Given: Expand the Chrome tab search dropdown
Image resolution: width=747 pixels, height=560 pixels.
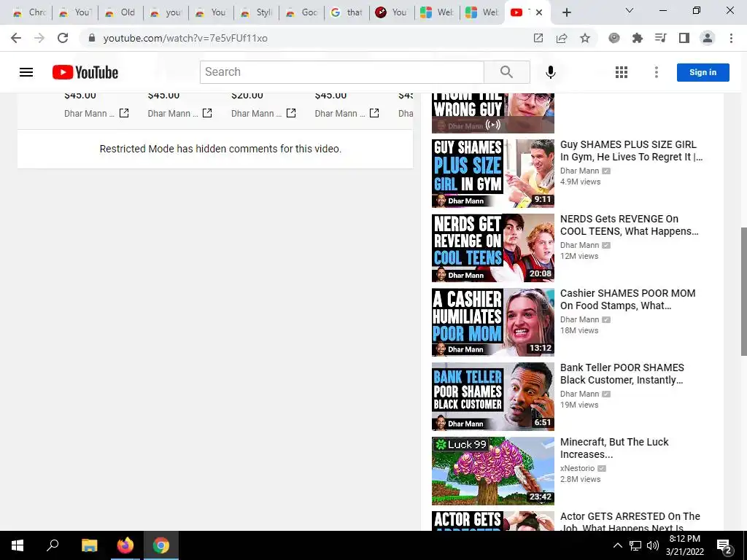Looking at the screenshot, I should click(x=630, y=10).
